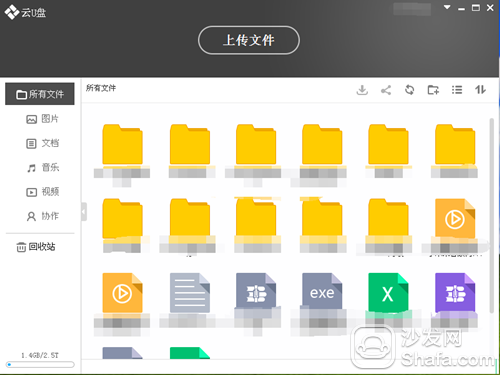Click the share toolbar icon

click(386, 90)
